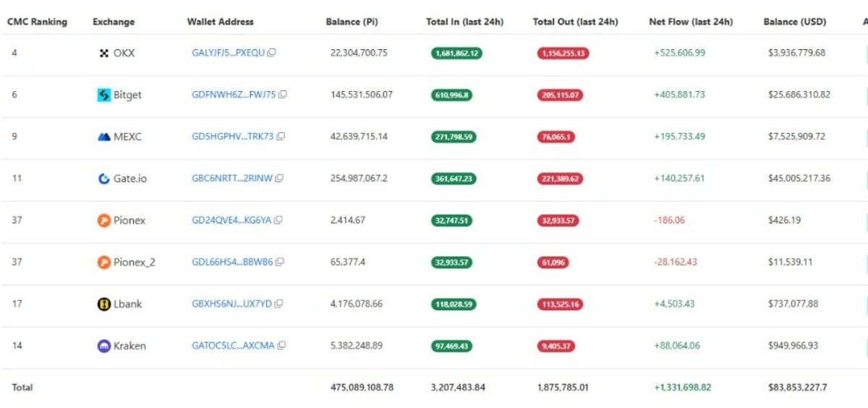This screenshot has height=408, width=868.
Task: Select MEXC USD balance $7,525,909.72
Action: point(796,137)
